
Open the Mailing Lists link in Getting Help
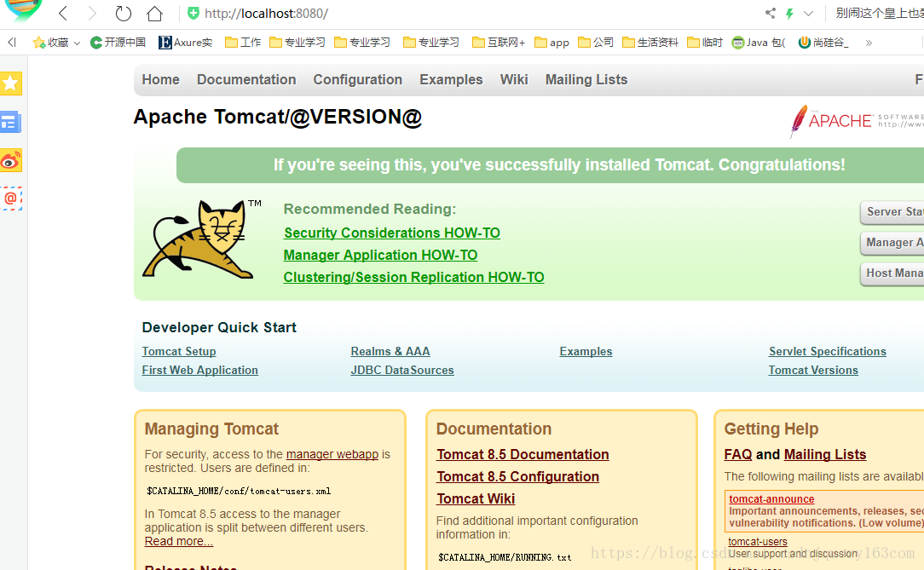coord(825,455)
